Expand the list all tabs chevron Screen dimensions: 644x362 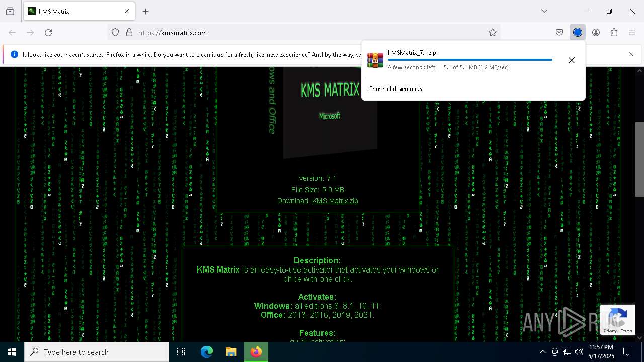click(x=544, y=11)
